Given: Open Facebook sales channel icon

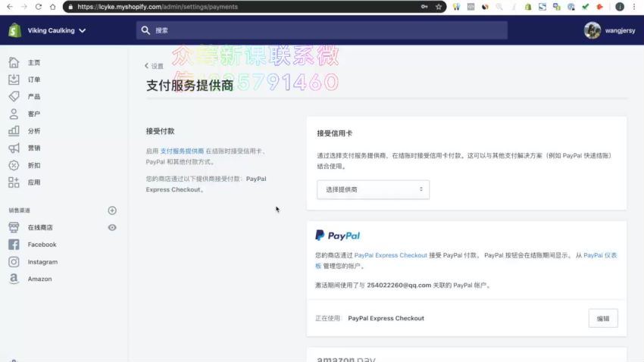Looking at the screenshot, I should [14, 245].
